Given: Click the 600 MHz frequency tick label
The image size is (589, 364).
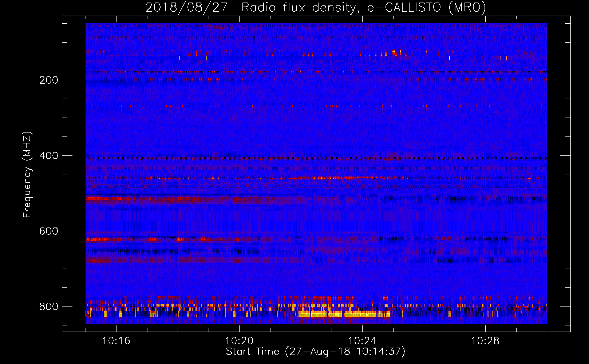Looking at the screenshot, I should (x=49, y=232).
